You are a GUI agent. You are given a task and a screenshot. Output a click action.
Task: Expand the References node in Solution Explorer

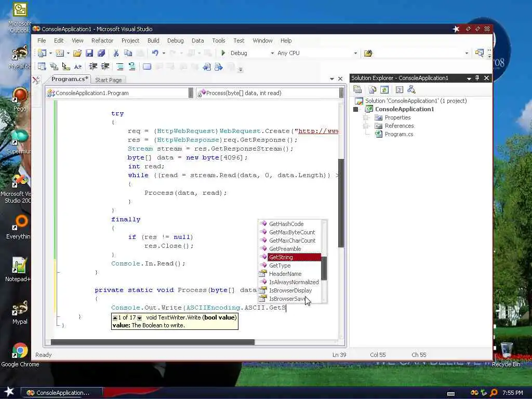(366, 126)
